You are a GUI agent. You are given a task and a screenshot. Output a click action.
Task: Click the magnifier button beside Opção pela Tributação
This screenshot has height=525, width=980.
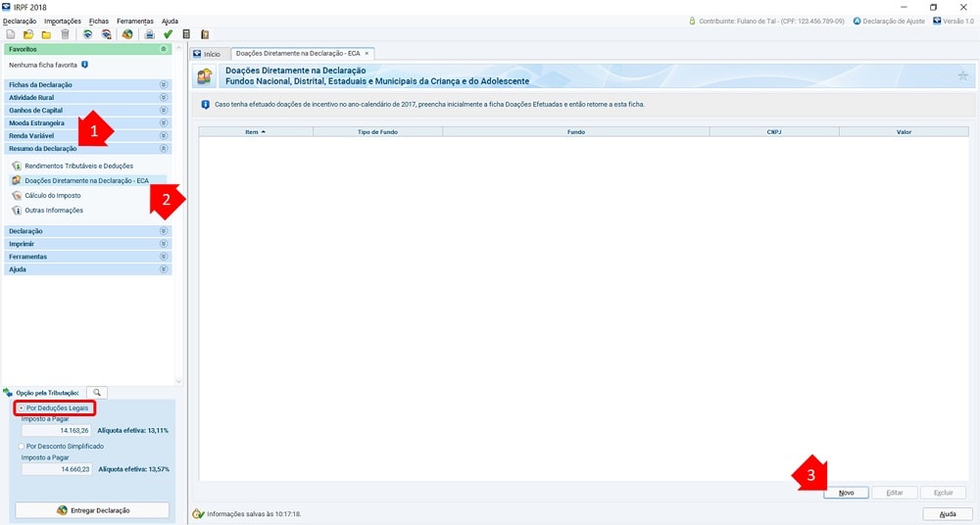pyautogui.click(x=97, y=392)
